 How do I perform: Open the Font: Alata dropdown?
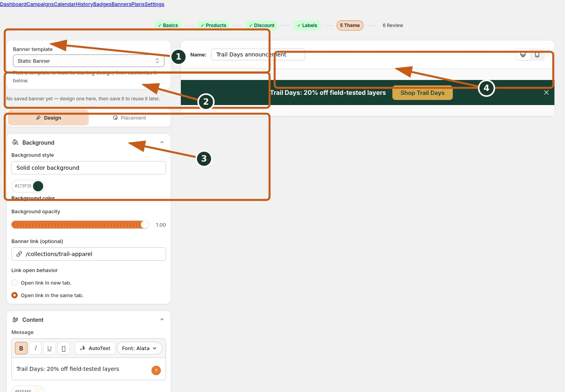140,348
